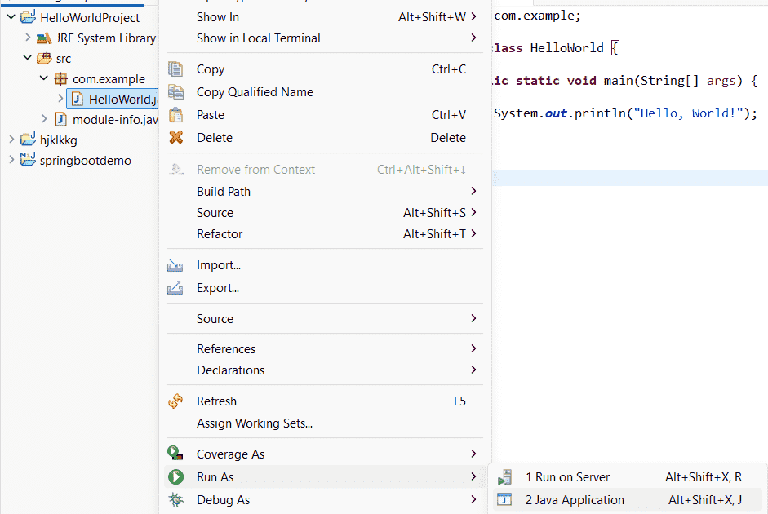Click the module-info.java file icon
Viewport: 768px width, 514px height.
(61, 119)
